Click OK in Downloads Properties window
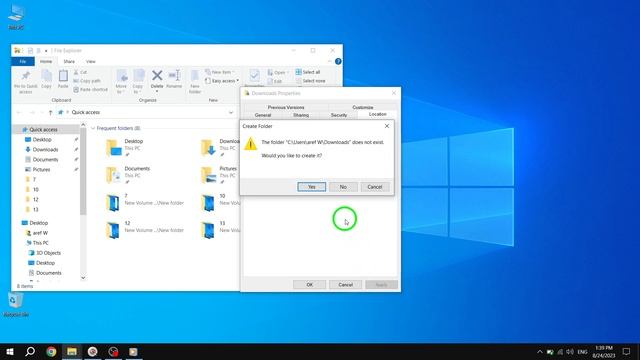The height and width of the screenshot is (360, 640). pyautogui.click(x=309, y=284)
